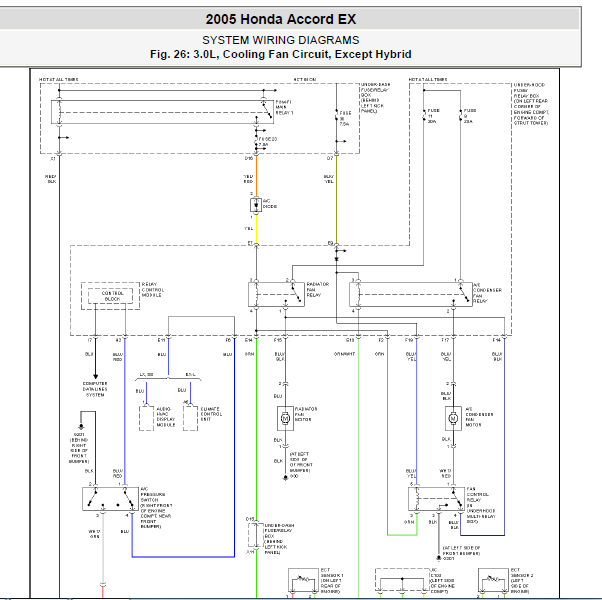
Task: Click the Under-Hood Fuse/Relay Box label
Action: click(531, 104)
